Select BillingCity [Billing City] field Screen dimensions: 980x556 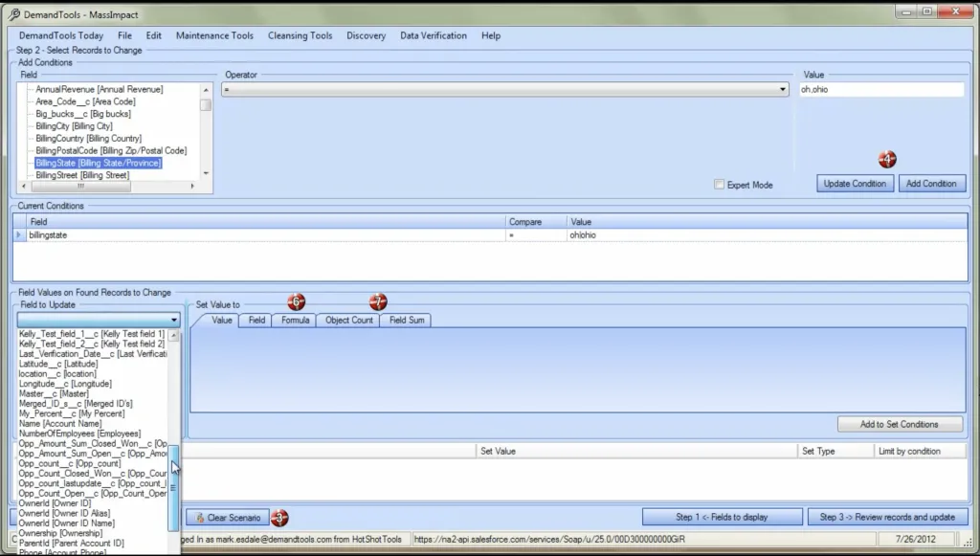click(x=75, y=126)
